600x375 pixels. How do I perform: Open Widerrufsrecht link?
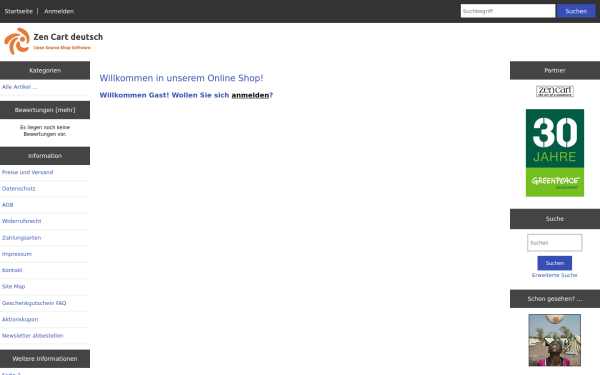(x=22, y=221)
